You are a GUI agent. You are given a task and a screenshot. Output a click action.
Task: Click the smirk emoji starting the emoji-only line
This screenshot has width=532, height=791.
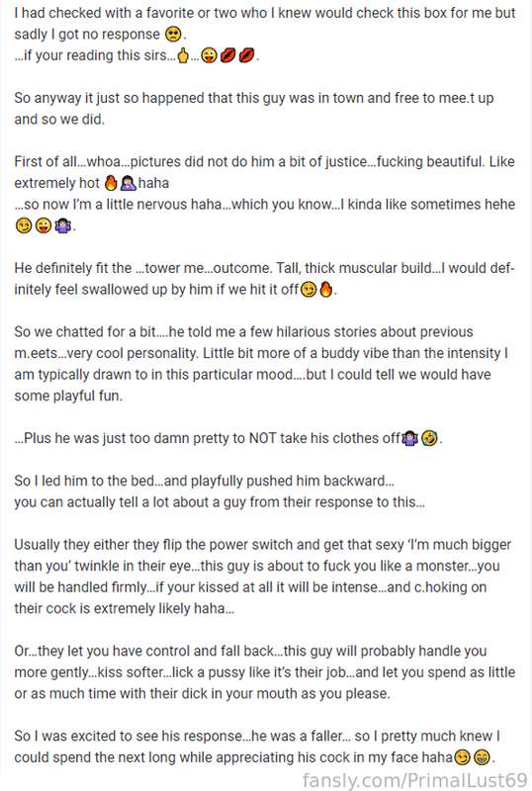click(23, 226)
